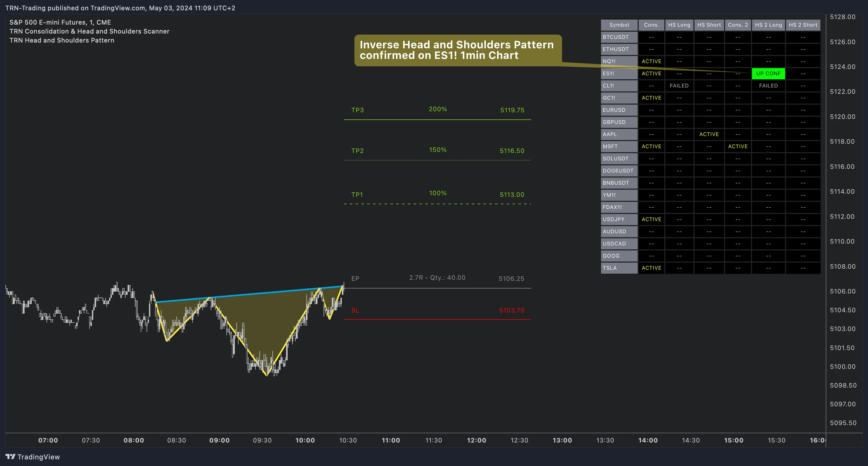This screenshot has width=868, height=466.
Task: Click the ACTIVE HS Short cell for AAPL
Action: tap(709, 134)
